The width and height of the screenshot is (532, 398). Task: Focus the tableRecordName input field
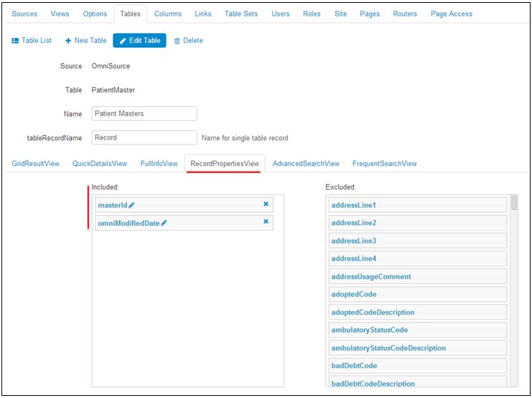(x=144, y=137)
